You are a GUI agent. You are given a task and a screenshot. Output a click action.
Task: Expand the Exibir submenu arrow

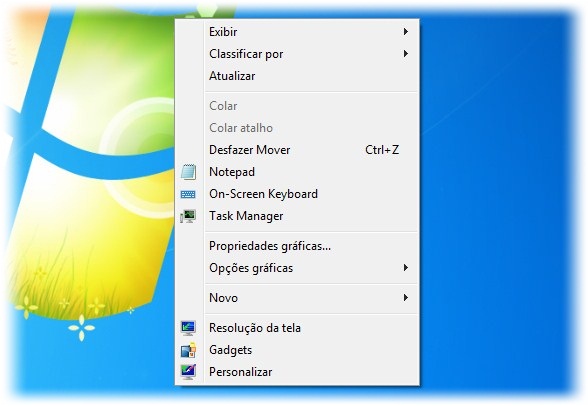[x=405, y=32]
